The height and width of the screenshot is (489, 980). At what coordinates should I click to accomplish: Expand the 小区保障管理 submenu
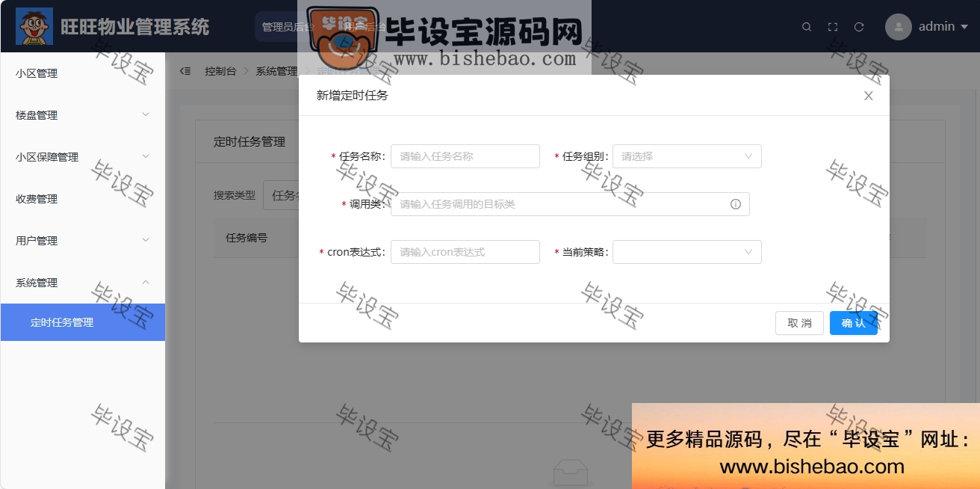(x=82, y=157)
